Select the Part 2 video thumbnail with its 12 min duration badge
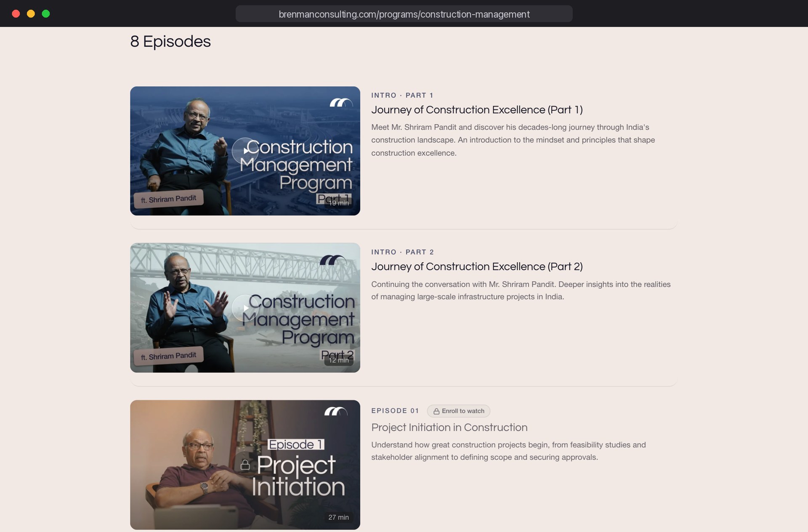Image resolution: width=808 pixels, height=532 pixels. coord(245,308)
